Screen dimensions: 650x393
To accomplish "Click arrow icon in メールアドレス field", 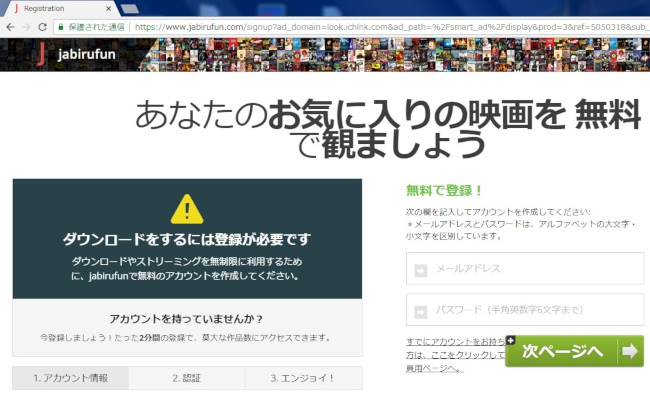I will click(x=420, y=271).
